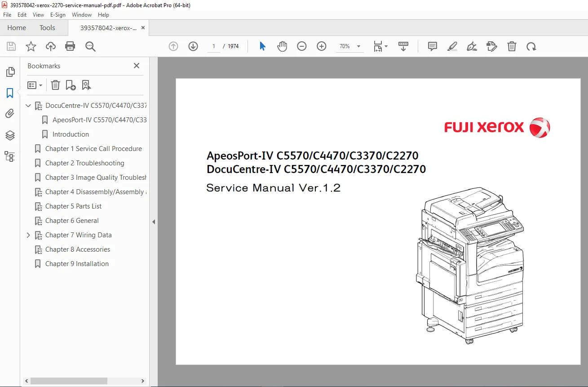
Task: Open the Layers panel in the sidebar
Action: 10,135
